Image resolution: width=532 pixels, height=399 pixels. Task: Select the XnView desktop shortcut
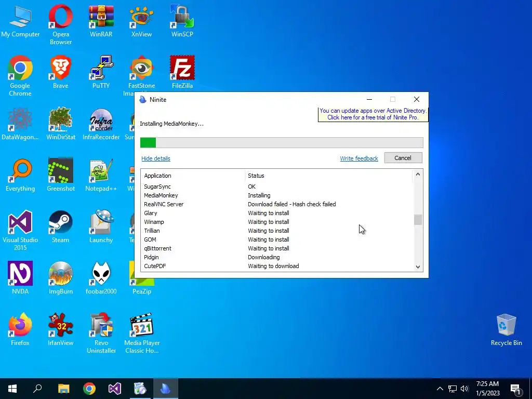142,21
